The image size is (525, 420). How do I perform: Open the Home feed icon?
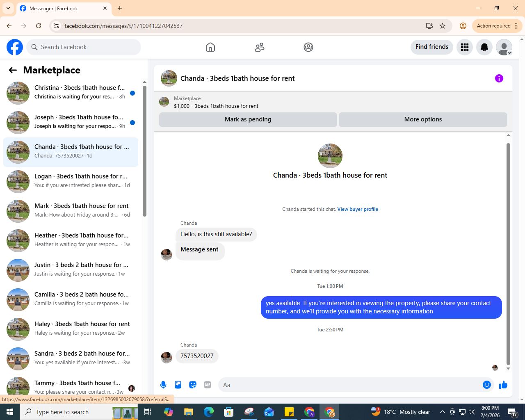210,47
